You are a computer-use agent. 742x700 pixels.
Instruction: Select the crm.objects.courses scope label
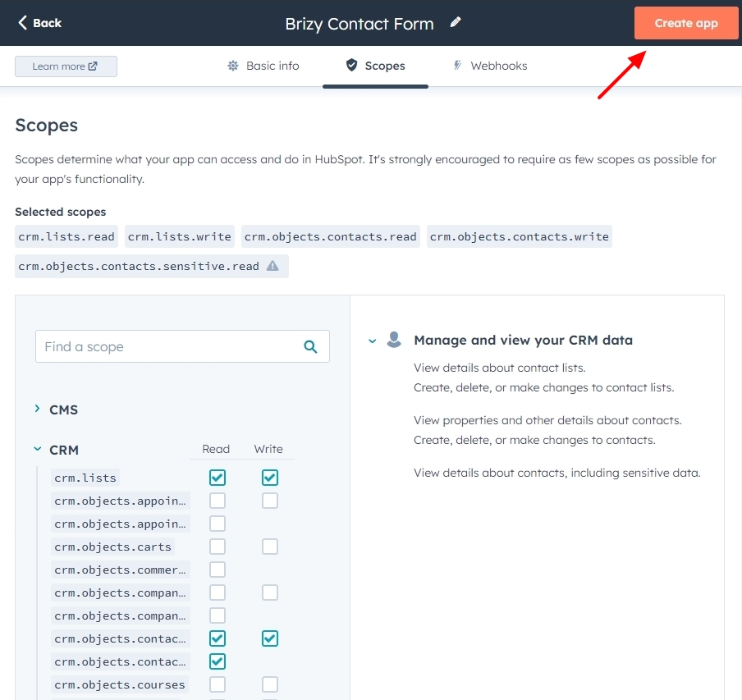pos(119,684)
